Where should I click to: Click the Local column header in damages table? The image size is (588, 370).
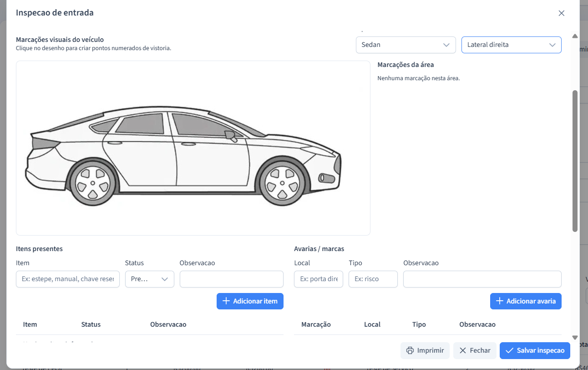tap(372, 324)
